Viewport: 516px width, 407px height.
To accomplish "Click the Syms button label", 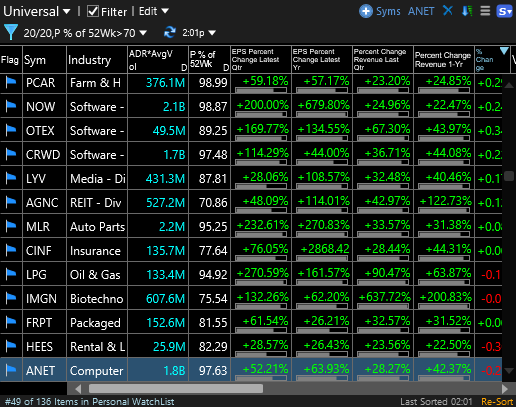I will 388,11.
